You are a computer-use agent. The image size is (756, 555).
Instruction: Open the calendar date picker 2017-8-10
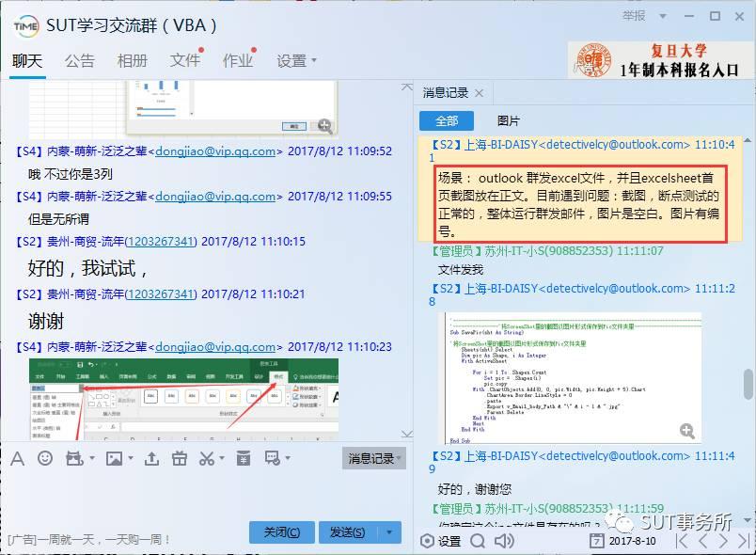pos(622,541)
